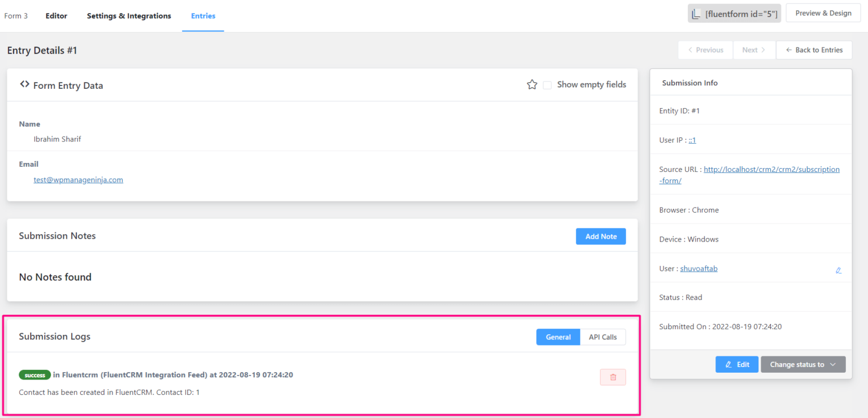The image size is (868, 418).
Task: Click the left chevron on the Previous button
Action: click(690, 50)
